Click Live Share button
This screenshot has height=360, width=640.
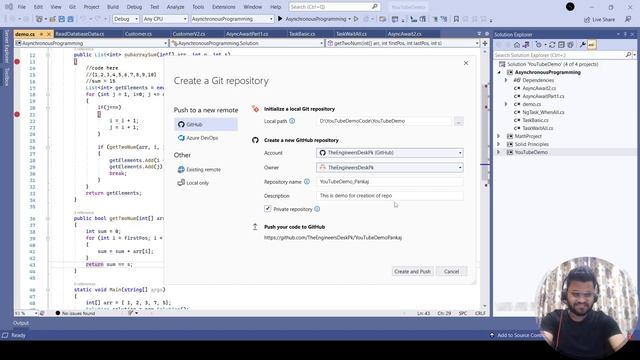coord(599,19)
